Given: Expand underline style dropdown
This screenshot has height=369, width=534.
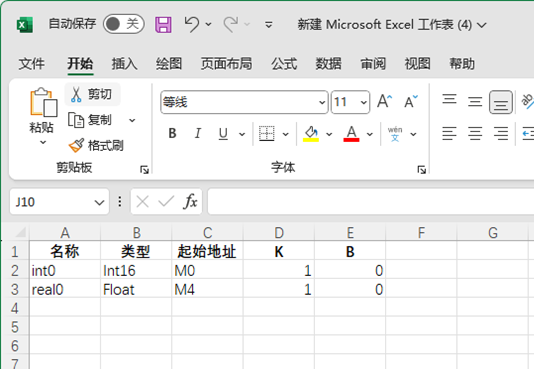Looking at the screenshot, I should [242, 134].
